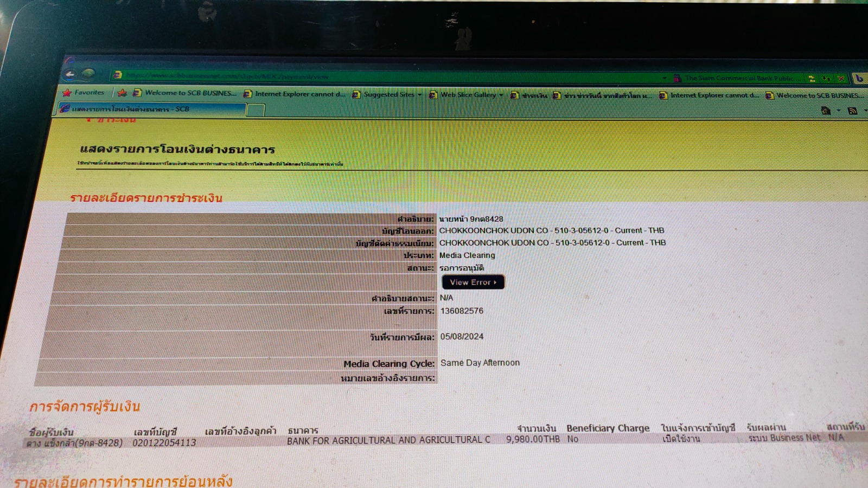Click fee account 'CHOKKOONCHOK UDON CO' second row

(x=552, y=243)
